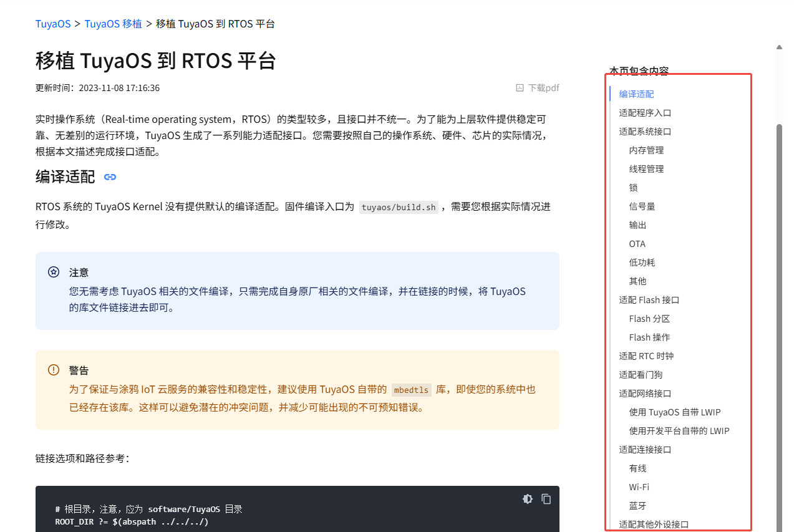Click the tuyaos/build.sh inline code

pyautogui.click(x=399, y=207)
